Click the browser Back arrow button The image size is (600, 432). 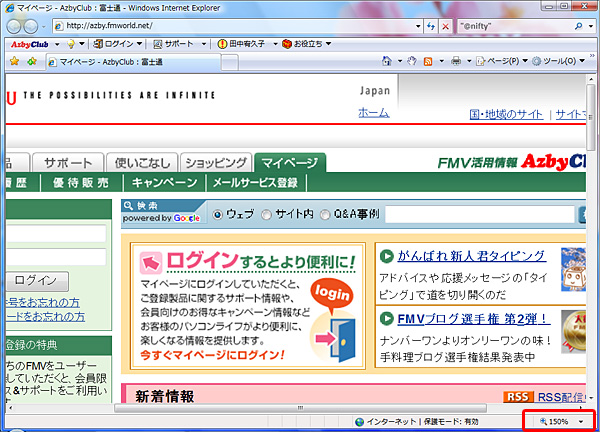[14, 26]
